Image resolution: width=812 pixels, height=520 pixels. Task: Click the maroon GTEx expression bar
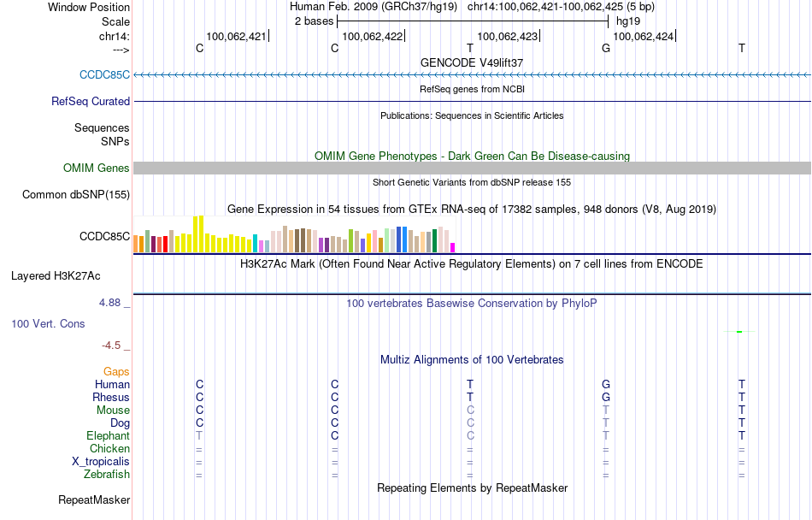(153, 244)
